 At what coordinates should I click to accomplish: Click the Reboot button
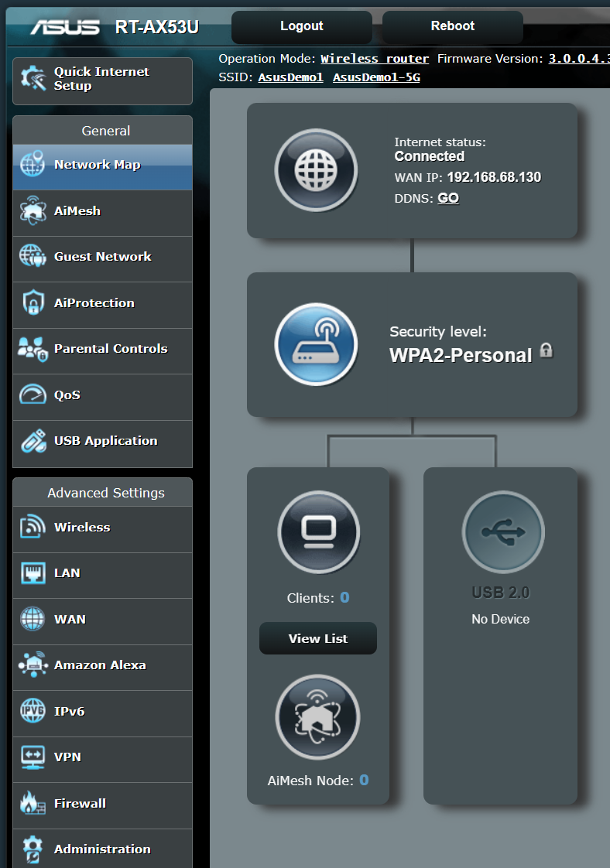[x=453, y=26]
